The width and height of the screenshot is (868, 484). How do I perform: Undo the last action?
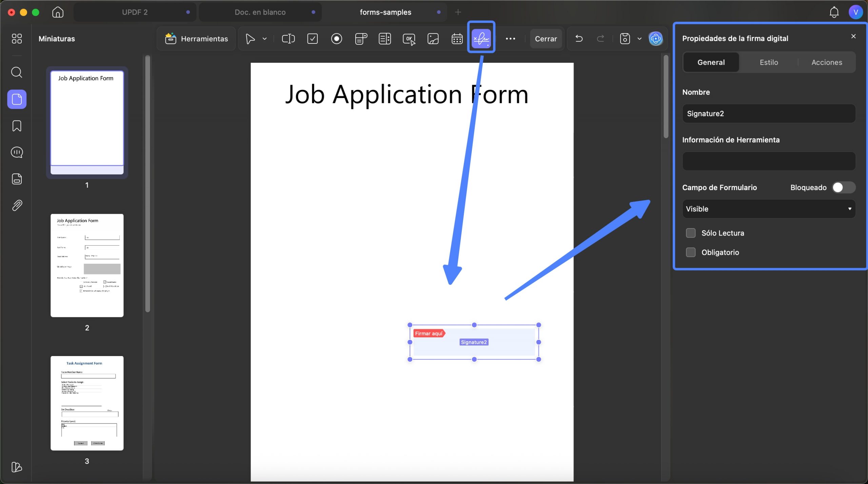pyautogui.click(x=579, y=39)
